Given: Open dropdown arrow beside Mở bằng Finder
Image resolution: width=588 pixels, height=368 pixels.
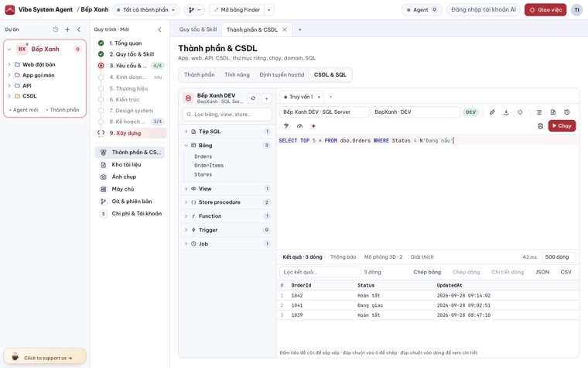Looking at the screenshot, I should click(269, 10).
